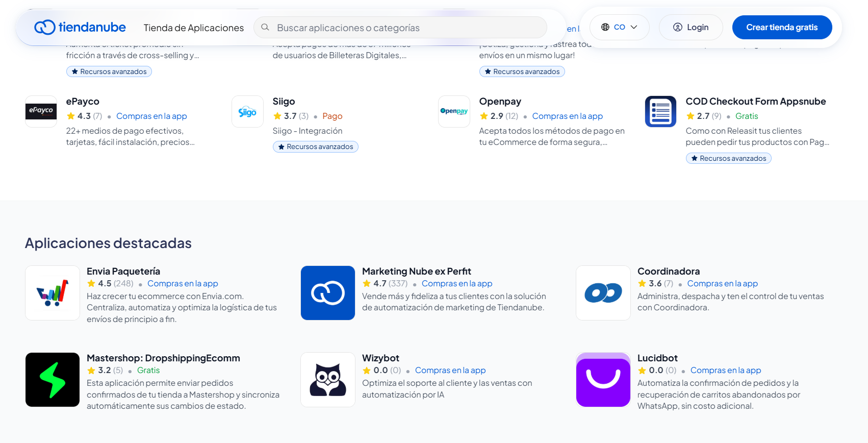The height and width of the screenshot is (443, 868).
Task: Select the Openpay app logo
Action: pyautogui.click(x=454, y=111)
